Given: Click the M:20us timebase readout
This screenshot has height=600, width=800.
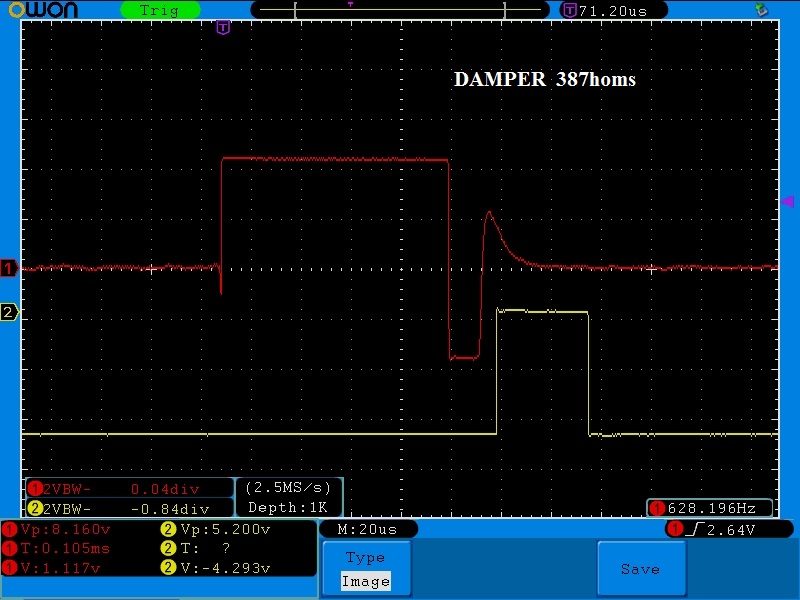Looking at the screenshot, I should click(x=368, y=529).
